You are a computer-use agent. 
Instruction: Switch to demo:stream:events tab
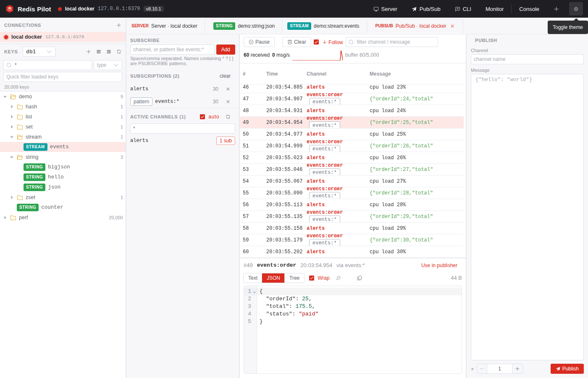coord(323,26)
